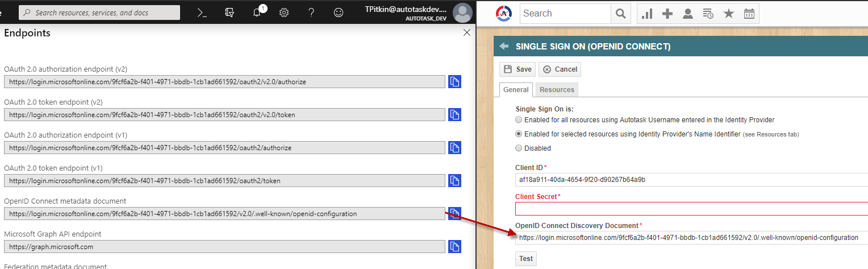Open TPitkin account avatar

[x=462, y=13]
